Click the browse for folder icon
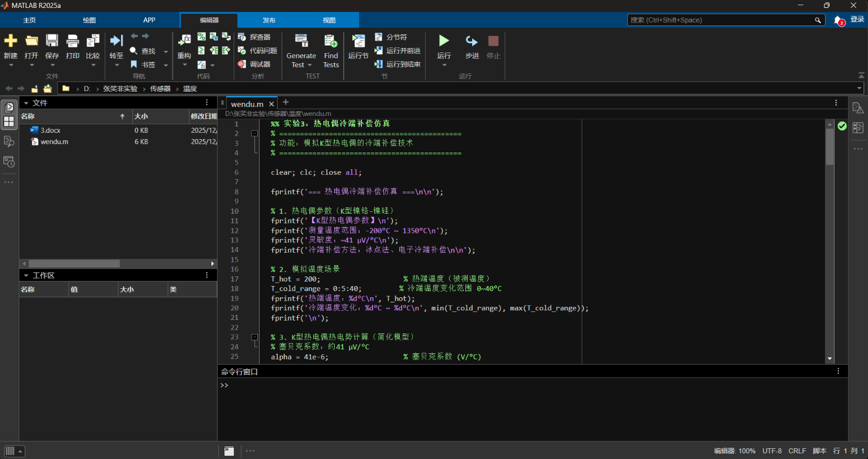 (x=47, y=89)
